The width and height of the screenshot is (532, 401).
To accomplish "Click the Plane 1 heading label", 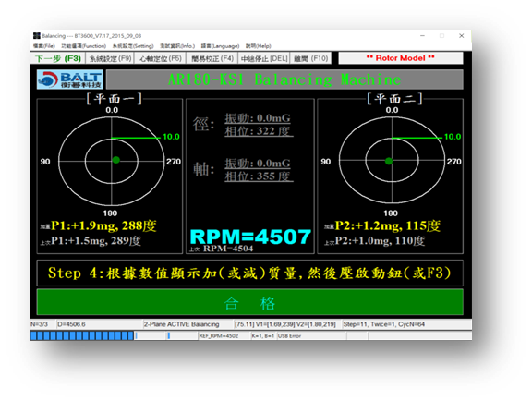I will [x=114, y=99].
